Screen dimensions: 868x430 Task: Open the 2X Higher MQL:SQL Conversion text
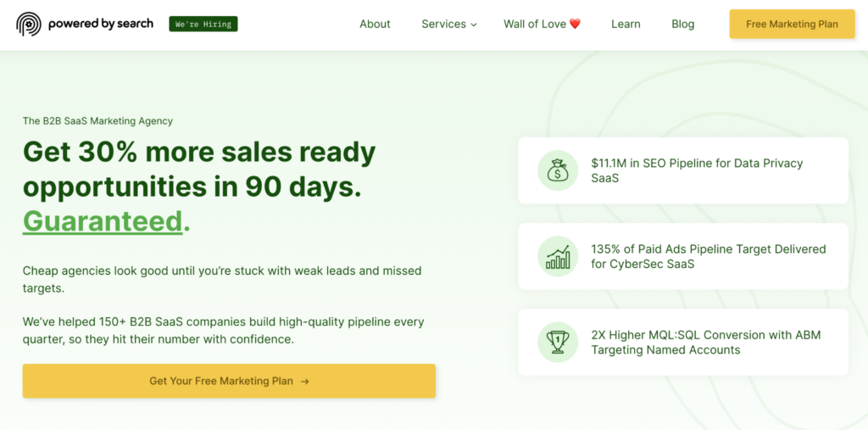705,342
